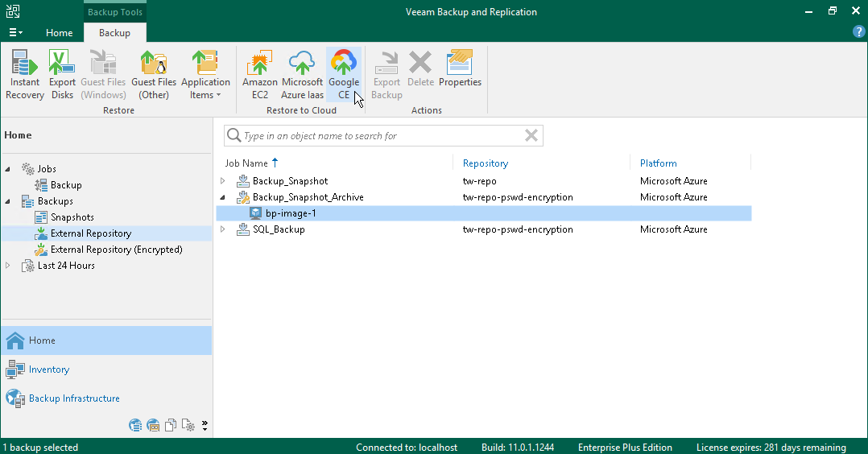Open the nav pane overflow chevron
This screenshot has width=868, height=454.
click(x=205, y=425)
